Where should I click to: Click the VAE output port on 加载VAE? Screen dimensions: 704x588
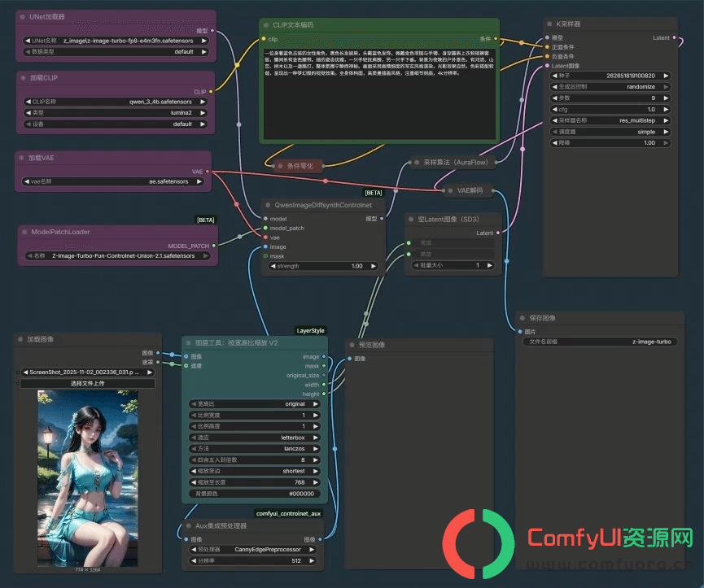coord(208,172)
